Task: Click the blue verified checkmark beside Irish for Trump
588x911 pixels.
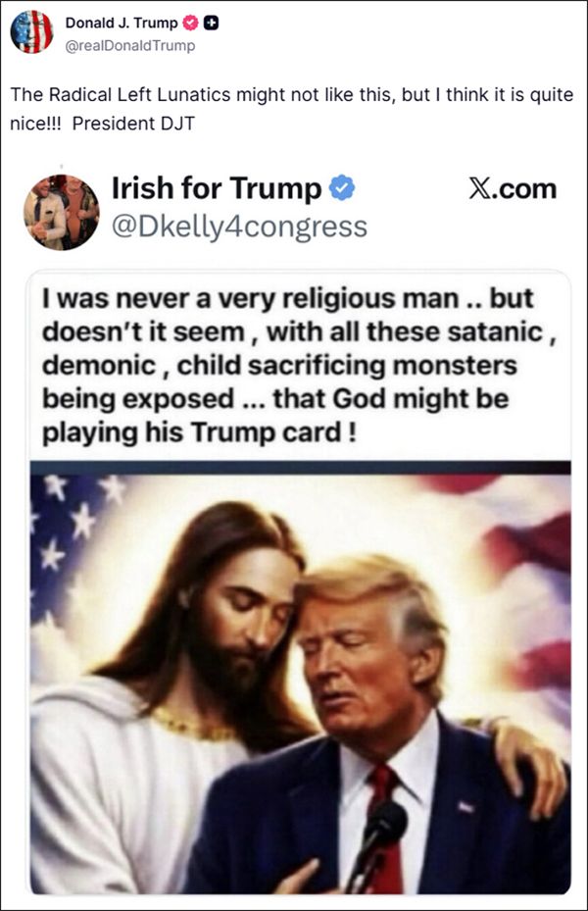Action: pos(342,188)
